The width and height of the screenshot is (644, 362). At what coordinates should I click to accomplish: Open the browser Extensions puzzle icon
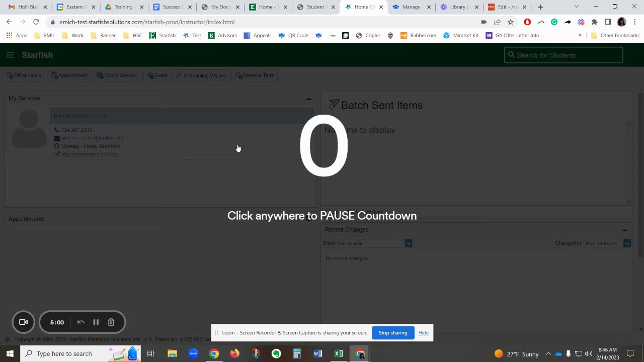point(594,22)
